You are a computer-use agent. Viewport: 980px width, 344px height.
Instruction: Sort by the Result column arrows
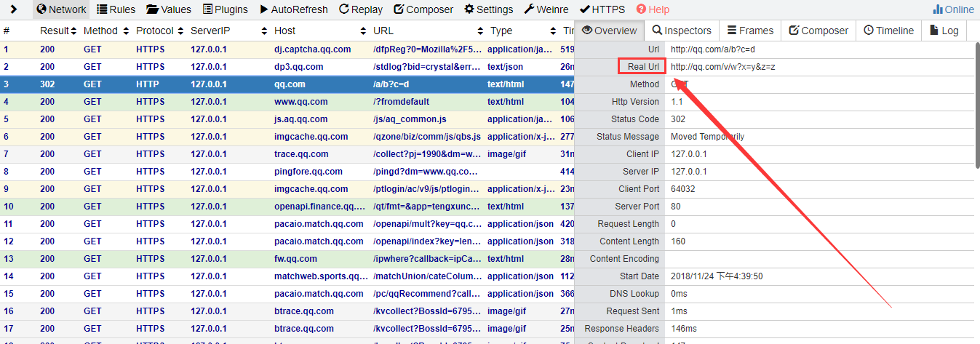point(74,31)
